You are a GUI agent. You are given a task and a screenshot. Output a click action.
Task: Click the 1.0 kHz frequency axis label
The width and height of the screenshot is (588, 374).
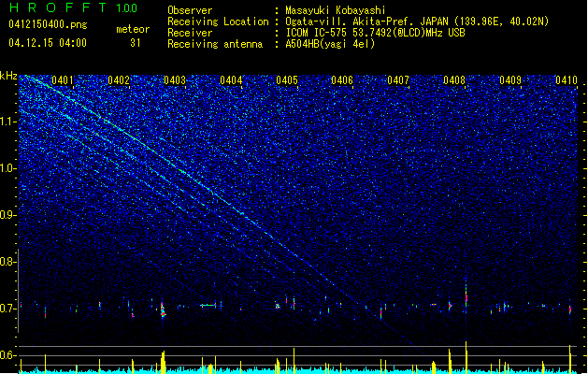[8, 168]
